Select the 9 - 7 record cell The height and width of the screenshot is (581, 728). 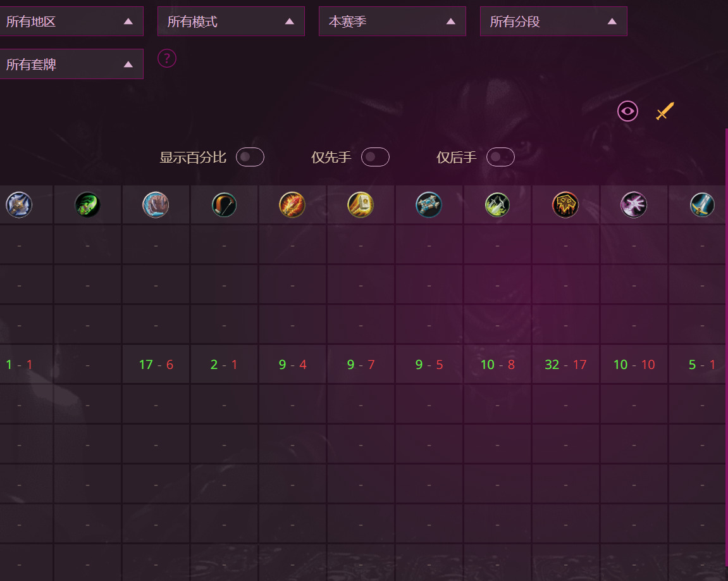pos(361,365)
